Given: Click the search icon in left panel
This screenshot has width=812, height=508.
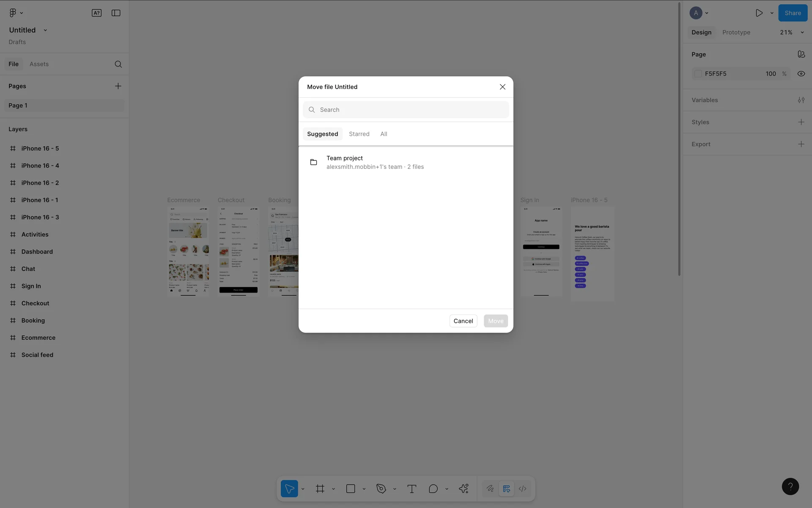Looking at the screenshot, I should 118,64.
